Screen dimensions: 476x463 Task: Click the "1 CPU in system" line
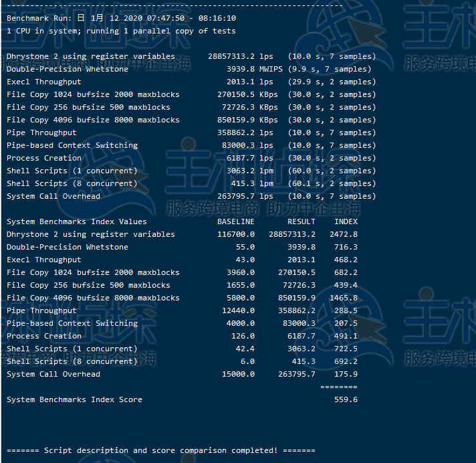tap(121, 31)
